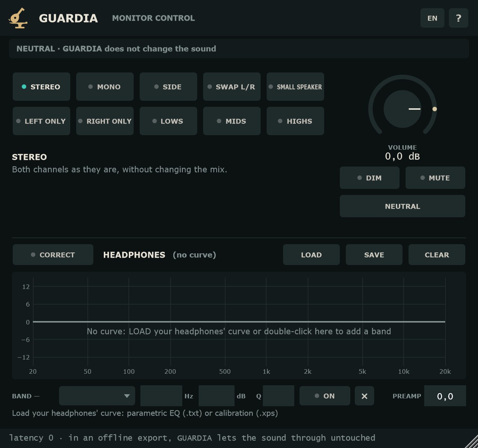Image resolution: width=478 pixels, height=448 pixels.
Task: Switch language using the EN button
Action: (x=432, y=18)
